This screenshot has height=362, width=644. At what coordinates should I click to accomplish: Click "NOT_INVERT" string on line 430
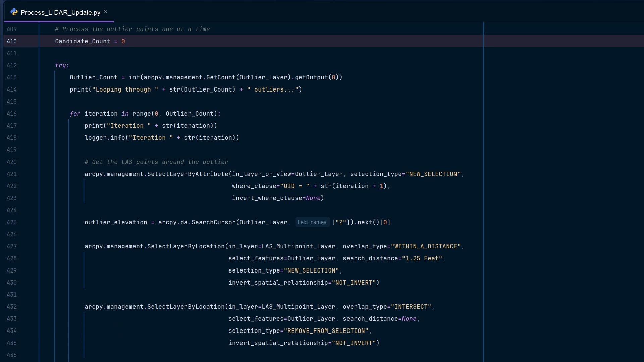(354, 283)
